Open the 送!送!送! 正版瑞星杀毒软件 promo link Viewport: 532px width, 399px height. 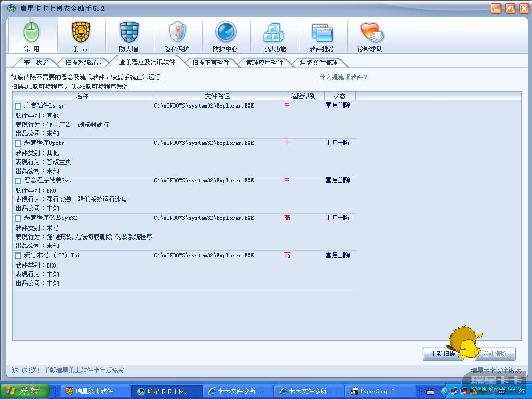click(68, 370)
